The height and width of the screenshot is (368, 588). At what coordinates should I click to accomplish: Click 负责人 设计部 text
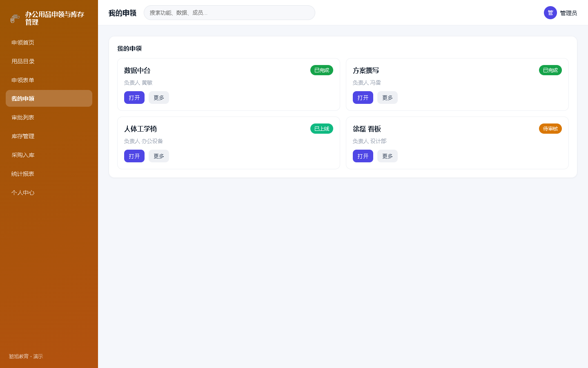pyautogui.click(x=370, y=141)
